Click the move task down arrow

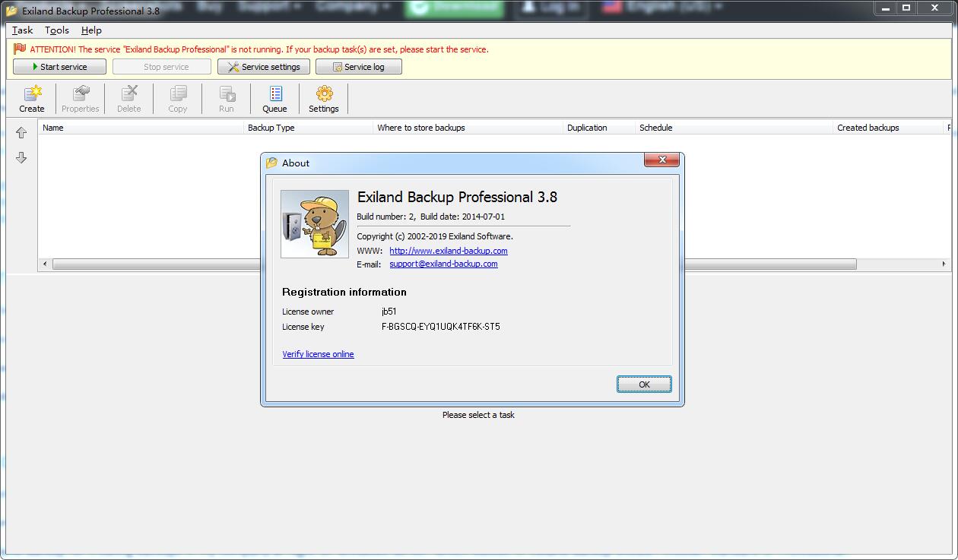click(21, 158)
